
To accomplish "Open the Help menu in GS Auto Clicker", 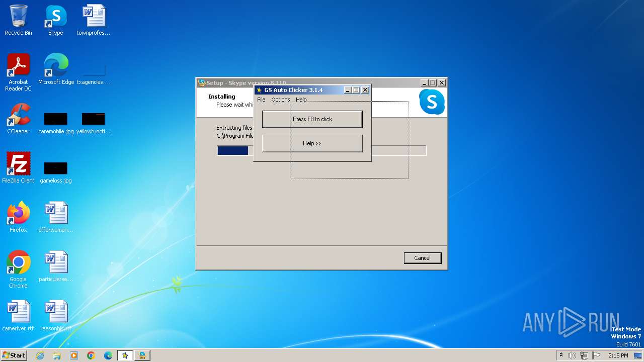I will coord(301,100).
